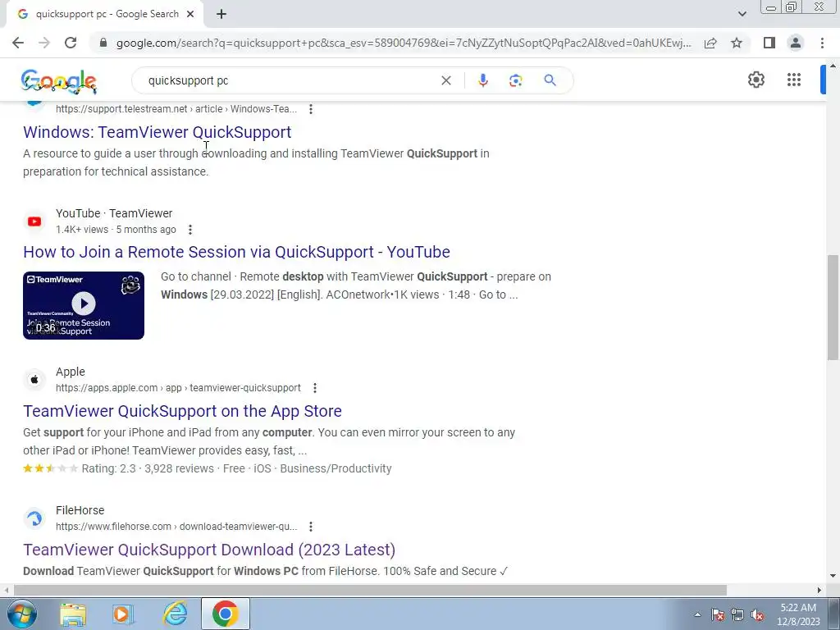840x630 pixels.
Task: Expand the tab search dropdown
Action: tap(742, 14)
